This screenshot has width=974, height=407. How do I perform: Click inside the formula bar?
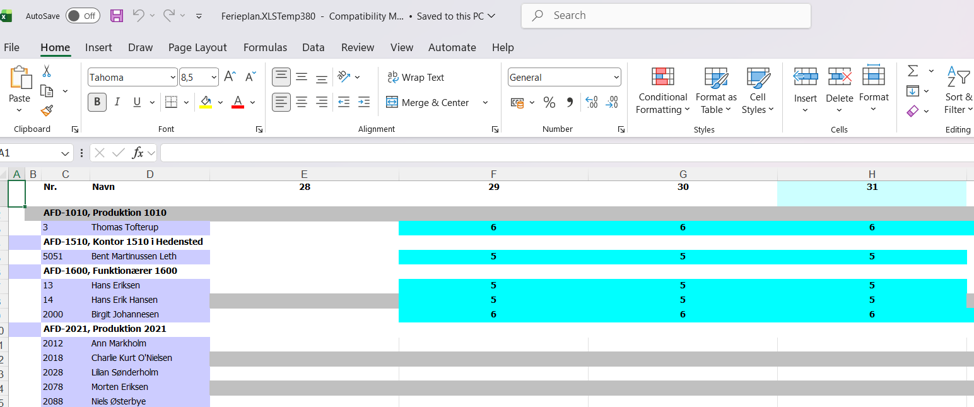567,153
